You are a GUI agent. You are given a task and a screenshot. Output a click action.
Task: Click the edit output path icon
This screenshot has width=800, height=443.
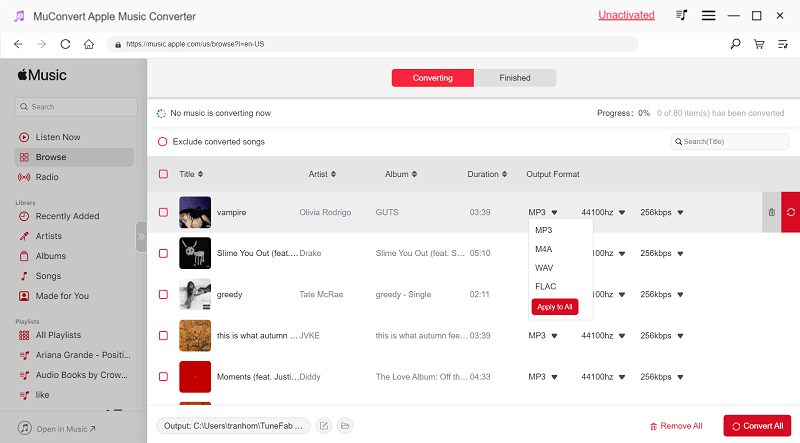[x=323, y=426]
